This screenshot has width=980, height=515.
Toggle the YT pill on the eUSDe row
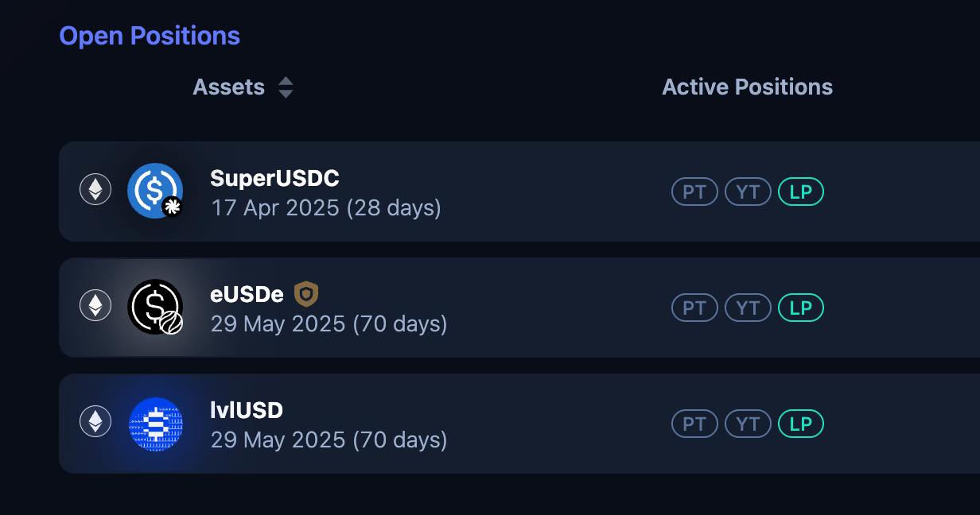(748, 308)
